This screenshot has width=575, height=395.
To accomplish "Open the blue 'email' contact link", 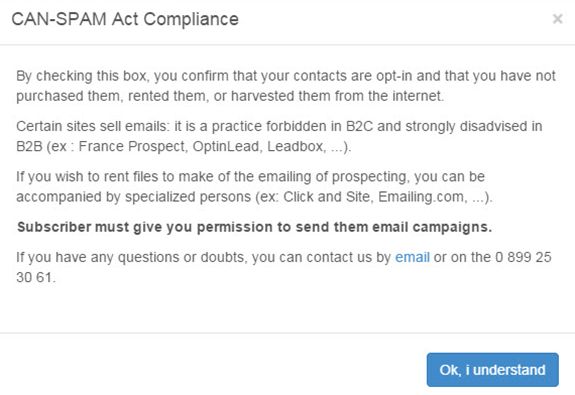I will tap(412, 257).
